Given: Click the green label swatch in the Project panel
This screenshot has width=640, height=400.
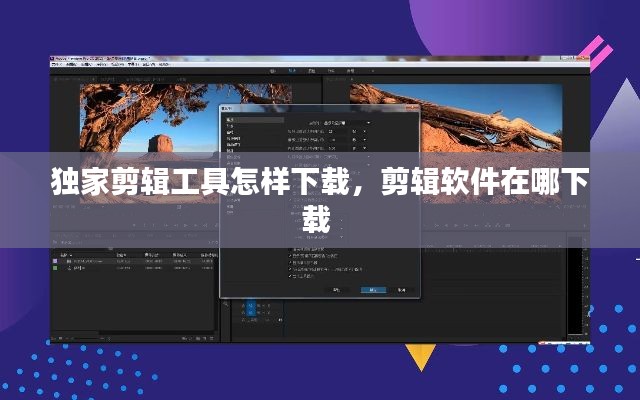Looking at the screenshot, I should (55, 268).
